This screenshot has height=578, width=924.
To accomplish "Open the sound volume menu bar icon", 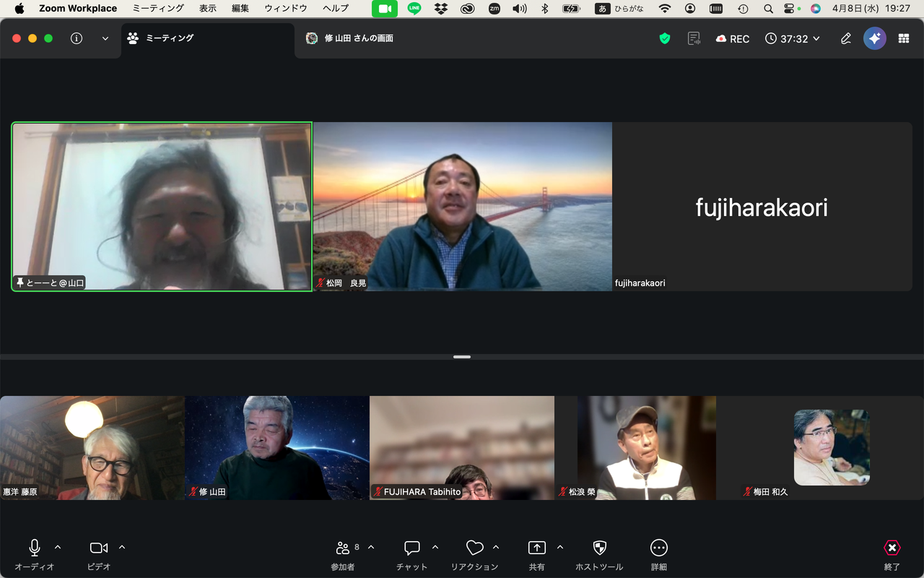I will (520, 9).
